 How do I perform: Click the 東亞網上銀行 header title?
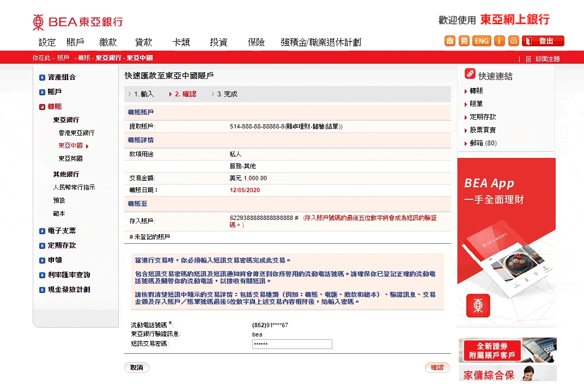[x=515, y=20]
